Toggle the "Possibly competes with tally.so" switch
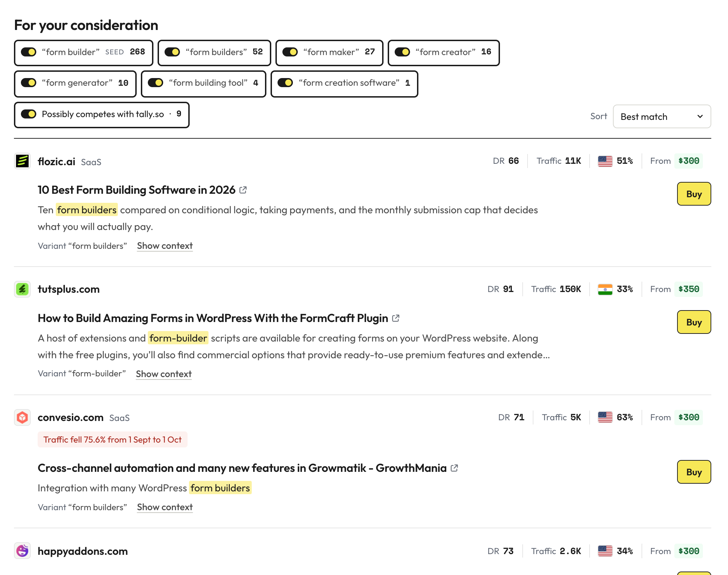The image size is (728, 575). pos(29,114)
